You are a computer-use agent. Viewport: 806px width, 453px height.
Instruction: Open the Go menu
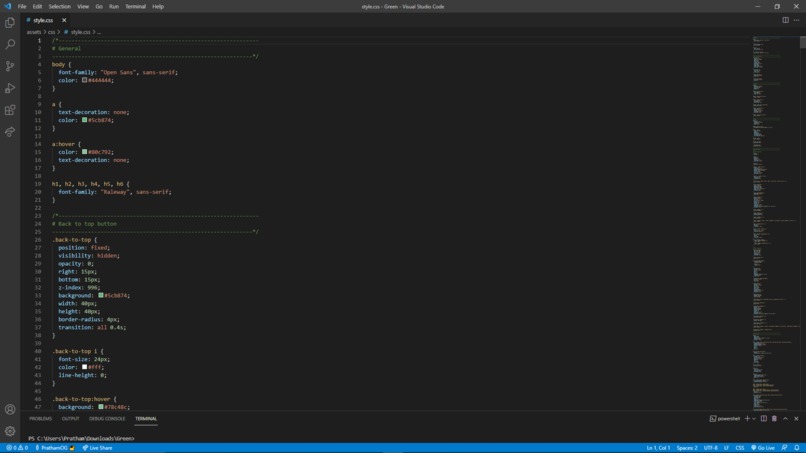(99, 7)
